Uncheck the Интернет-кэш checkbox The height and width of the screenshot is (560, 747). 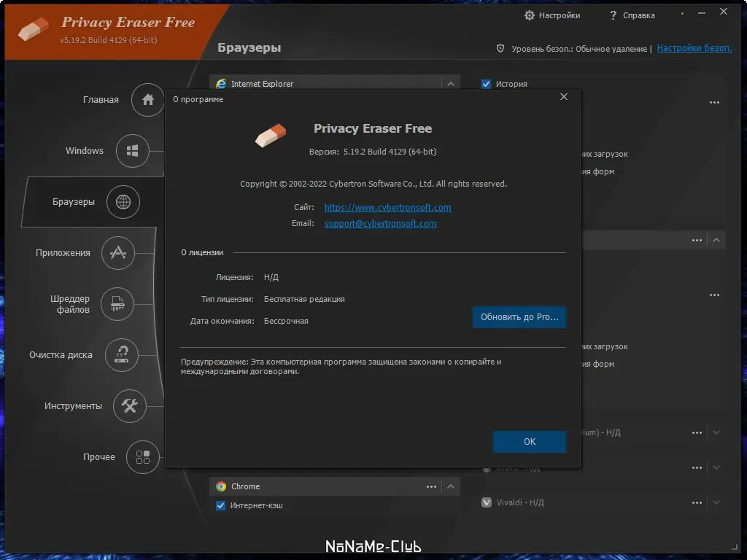click(x=220, y=505)
